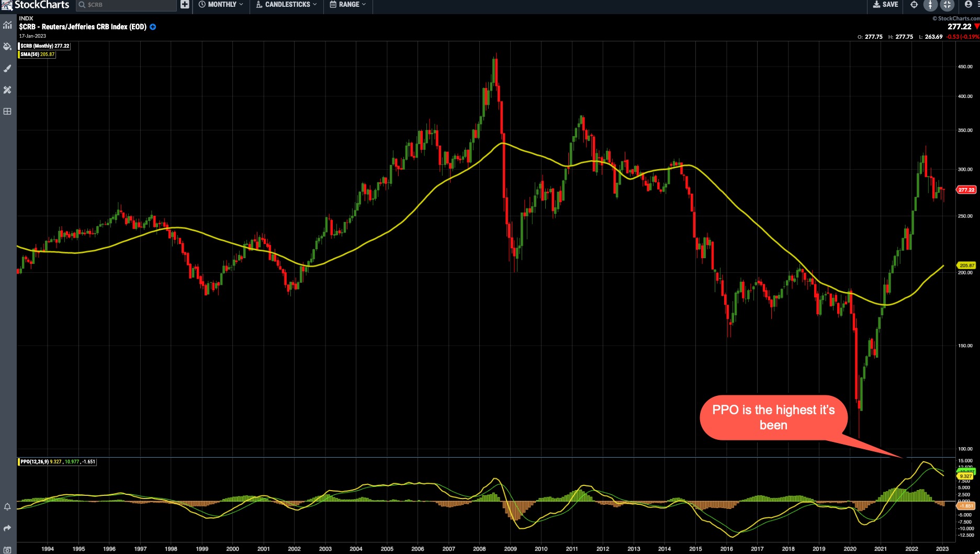Select the paint bucket style tool

click(x=7, y=47)
